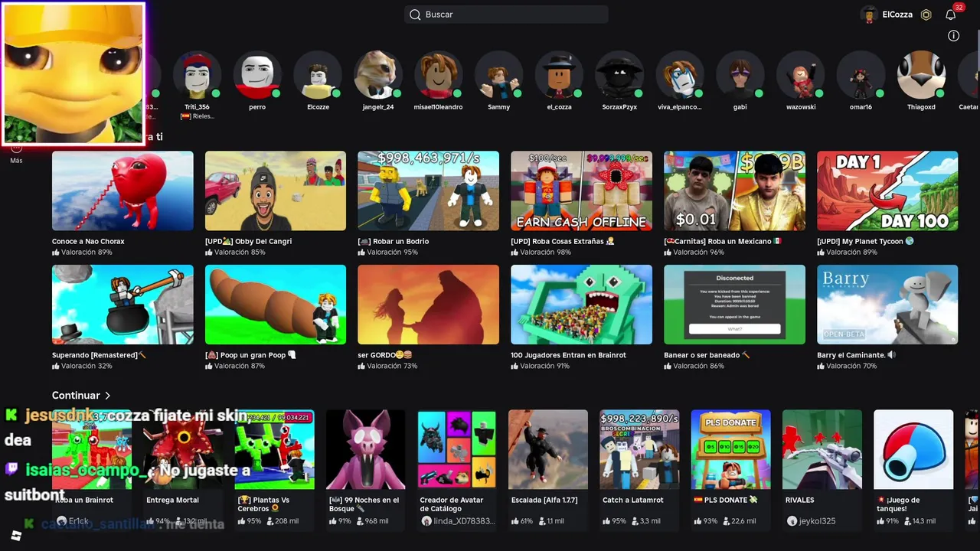The image size is (980, 551).
Task: Open friend Thiagoxd avatar
Action: (x=921, y=75)
